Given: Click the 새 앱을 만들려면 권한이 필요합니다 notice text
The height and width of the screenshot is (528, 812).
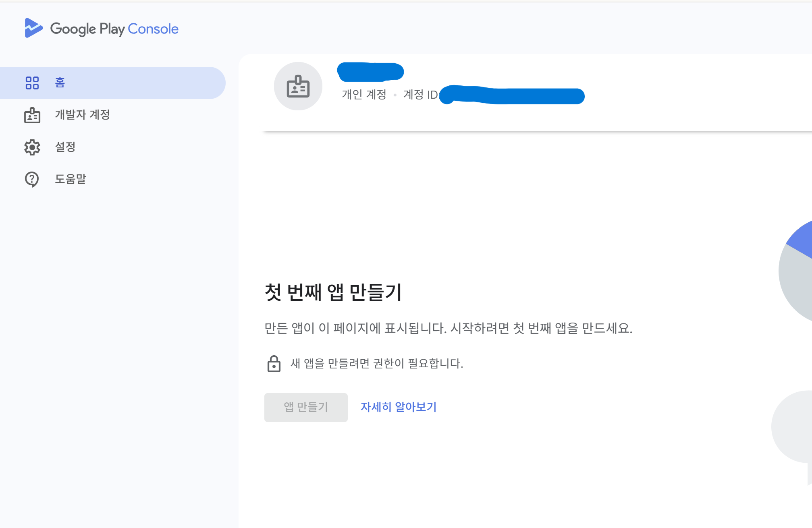Looking at the screenshot, I should [x=377, y=364].
